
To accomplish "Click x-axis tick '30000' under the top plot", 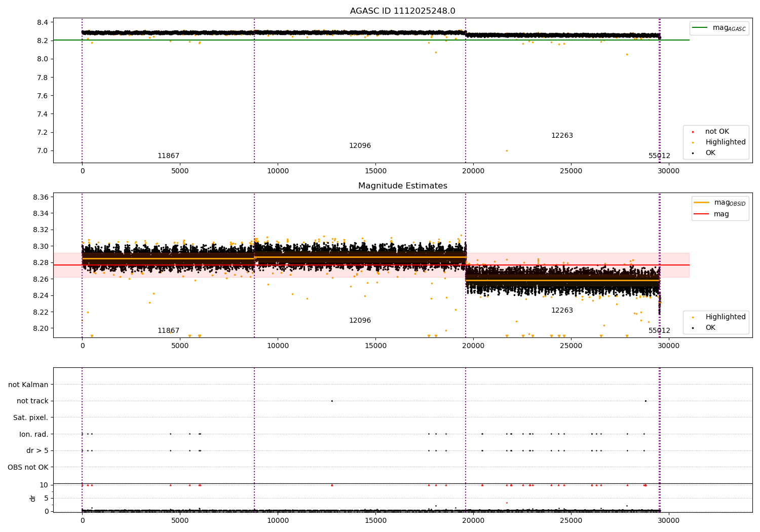I will point(669,171).
